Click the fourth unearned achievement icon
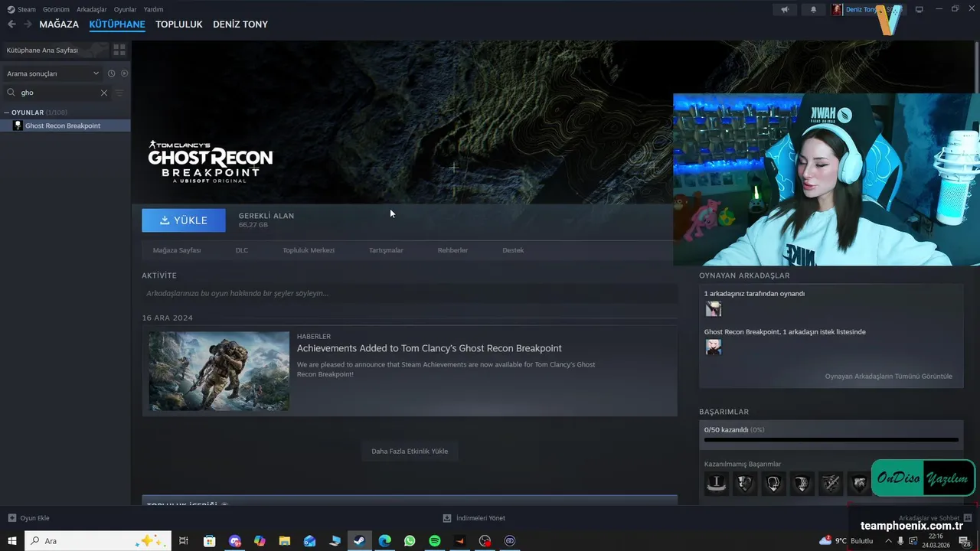 (x=802, y=483)
